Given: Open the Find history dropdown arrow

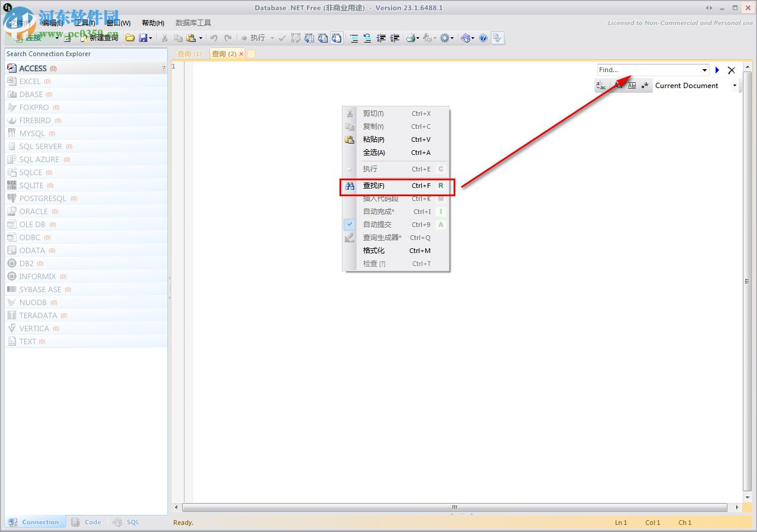Looking at the screenshot, I should tap(704, 70).
